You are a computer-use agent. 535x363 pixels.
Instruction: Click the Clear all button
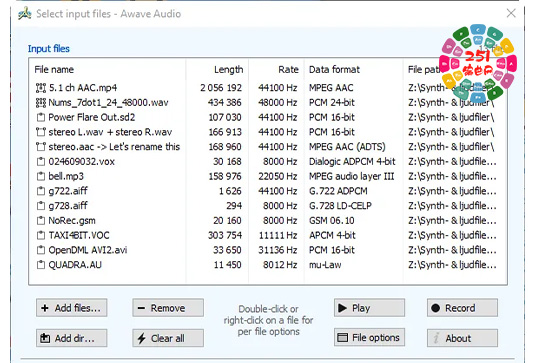(168, 338)
